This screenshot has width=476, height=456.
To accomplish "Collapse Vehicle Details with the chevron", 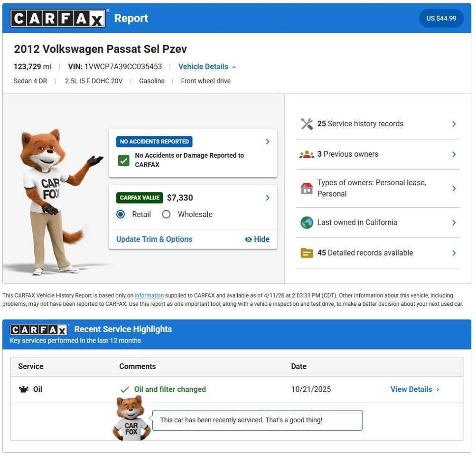I will tap(234, 67).
